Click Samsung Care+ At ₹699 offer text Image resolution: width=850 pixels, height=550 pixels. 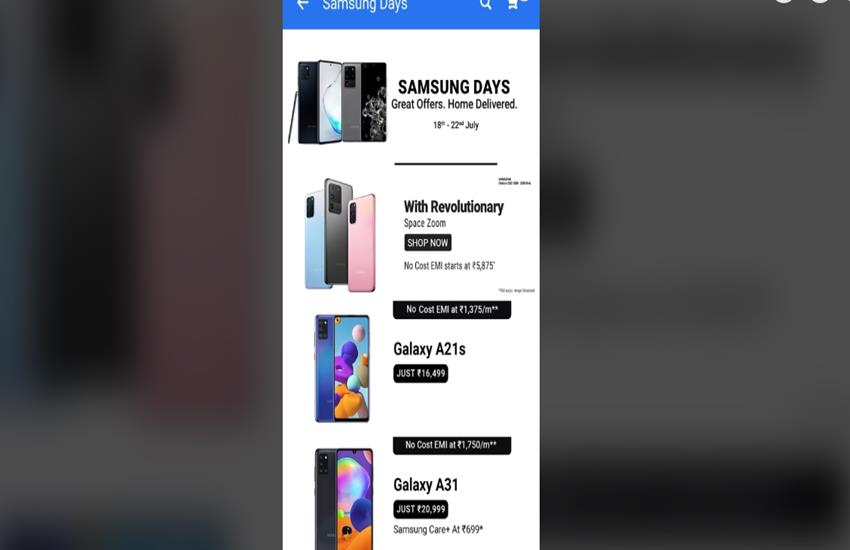click(x=438, y=529)
